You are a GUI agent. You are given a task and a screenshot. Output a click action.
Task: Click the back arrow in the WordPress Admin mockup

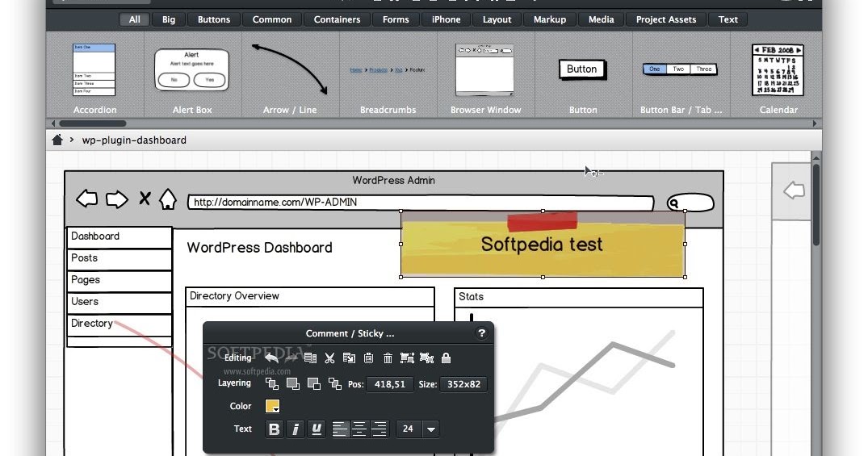[87, 199]
